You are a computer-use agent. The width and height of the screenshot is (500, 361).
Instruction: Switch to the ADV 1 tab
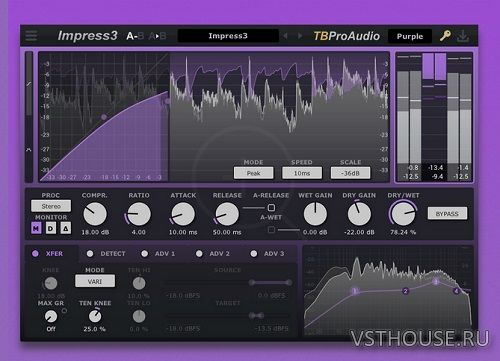[x=158, y=254]
